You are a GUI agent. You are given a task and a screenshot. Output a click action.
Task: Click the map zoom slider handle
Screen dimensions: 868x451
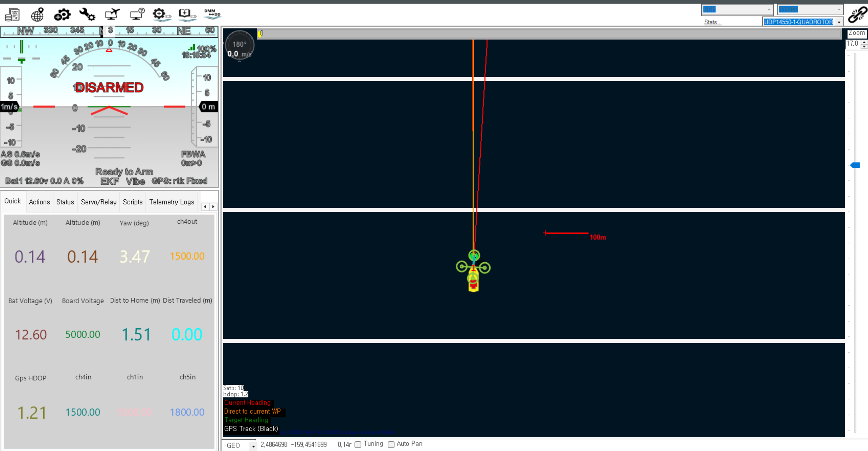click(x=855, y=165)
